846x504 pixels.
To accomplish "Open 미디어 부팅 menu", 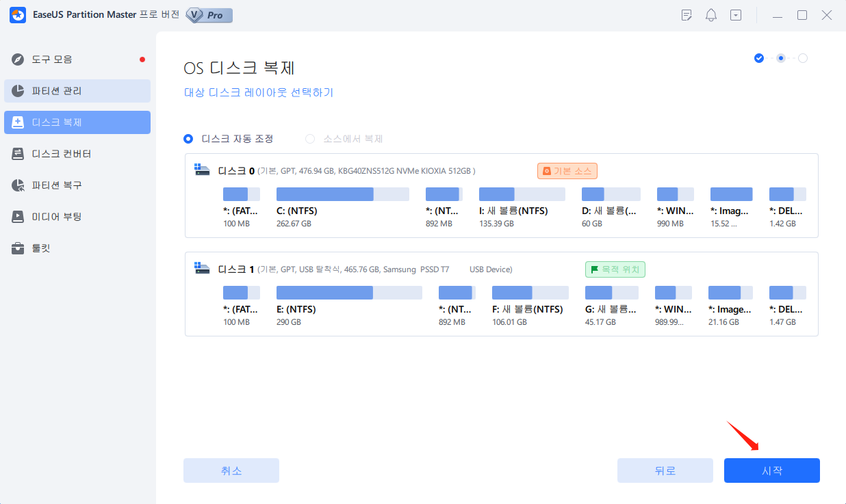I will (x=77, y=217).
